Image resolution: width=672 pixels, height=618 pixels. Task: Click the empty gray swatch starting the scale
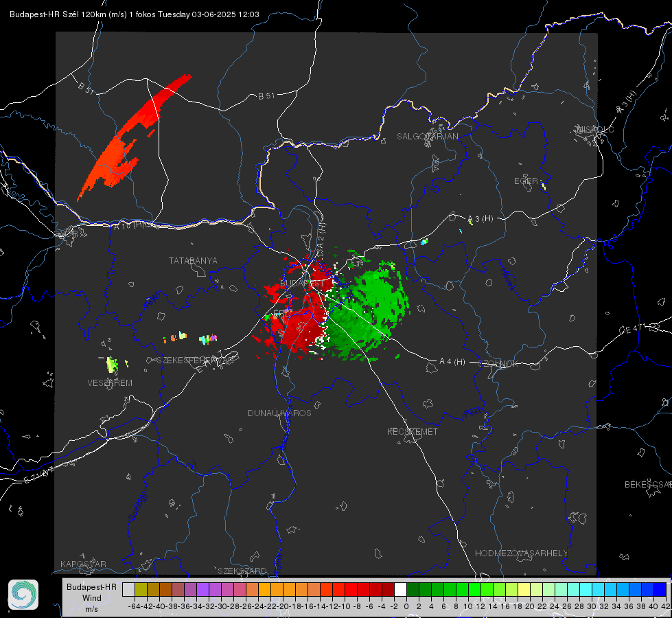(128, 590)
